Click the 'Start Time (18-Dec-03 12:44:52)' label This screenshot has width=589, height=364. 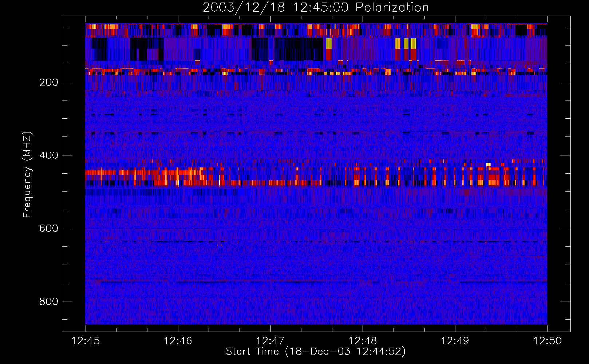tap(316, 352)
